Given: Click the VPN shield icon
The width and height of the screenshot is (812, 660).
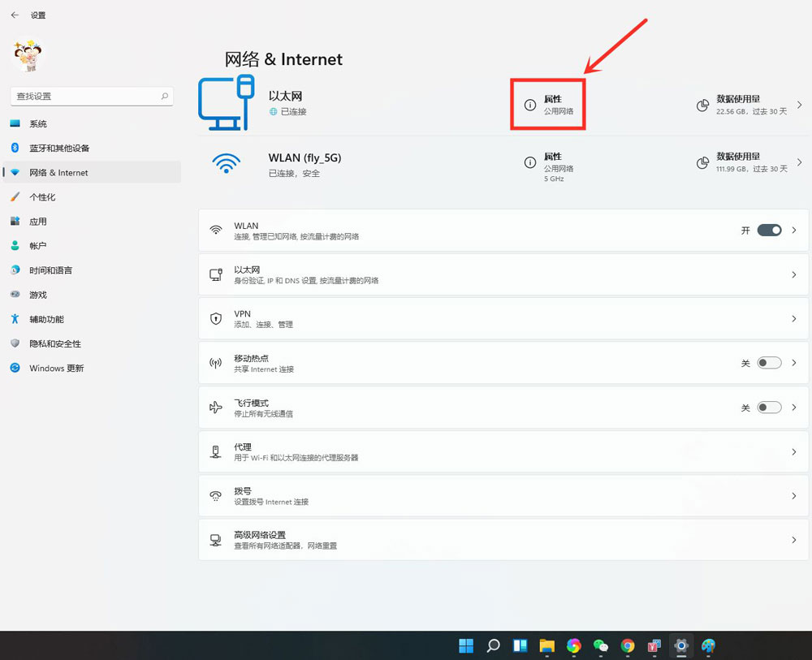Looking at the screenshot, I should (215, 317).
